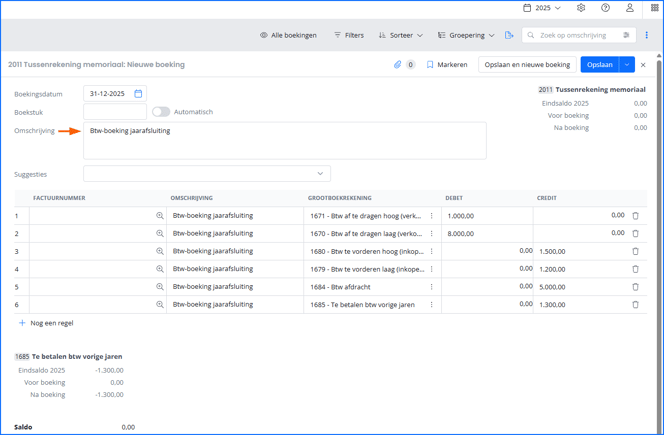Open the 2025 year selector
Viewport: 664px width, 435px height.
[542, 8]
